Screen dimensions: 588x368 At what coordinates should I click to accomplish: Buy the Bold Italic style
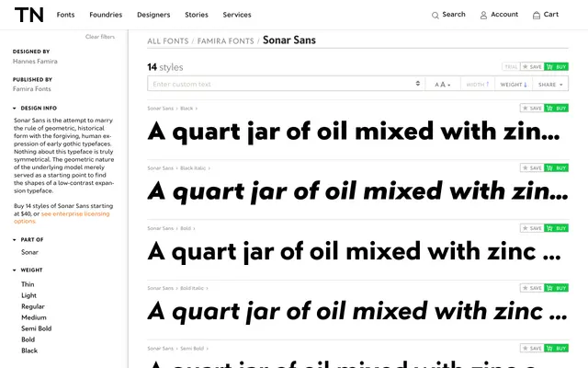coord(556,288)
